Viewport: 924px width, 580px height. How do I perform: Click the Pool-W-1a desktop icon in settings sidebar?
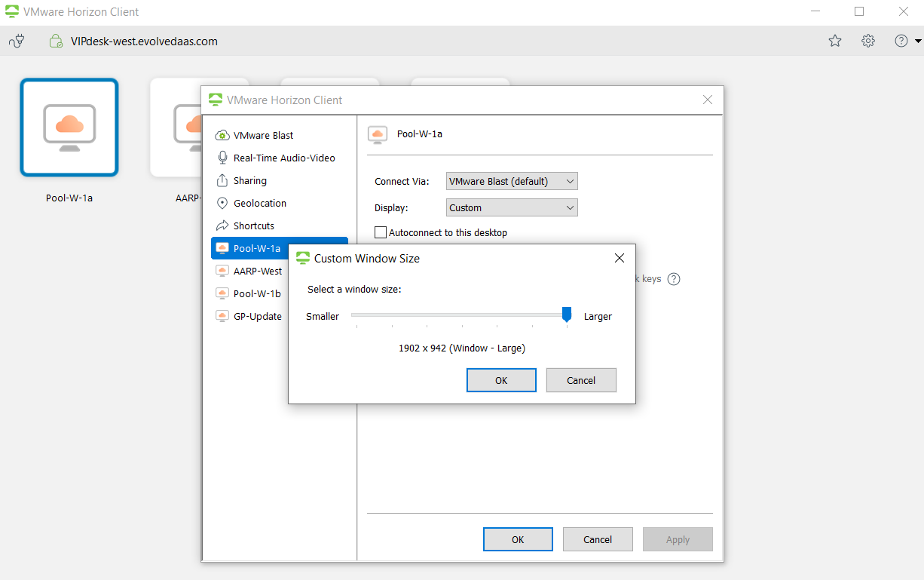tap(222, 248)
